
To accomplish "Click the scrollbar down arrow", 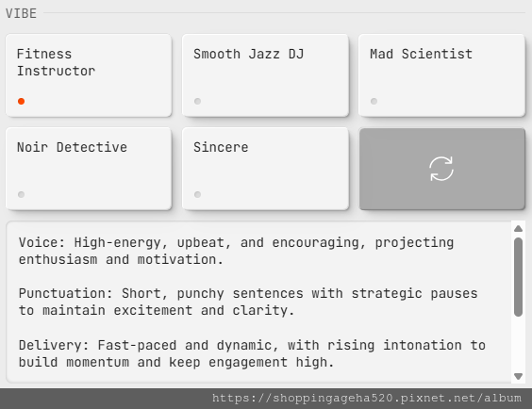I will pos(518,376).
